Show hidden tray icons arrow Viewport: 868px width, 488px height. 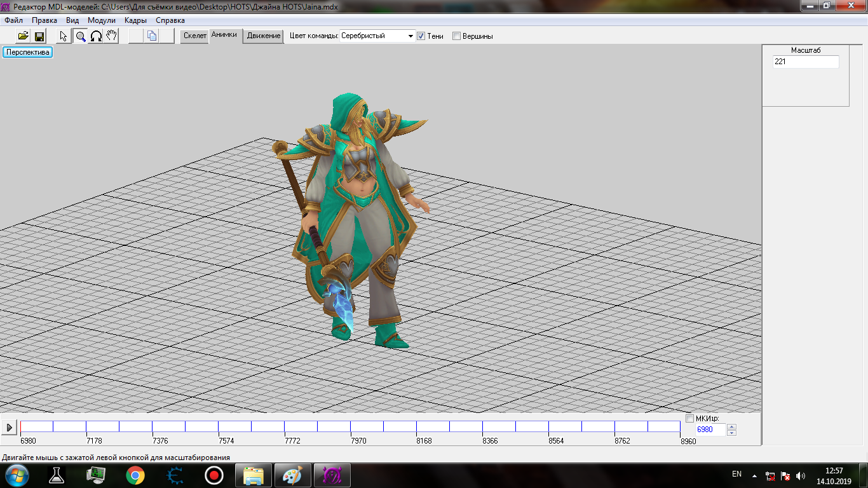coord(754,475)
